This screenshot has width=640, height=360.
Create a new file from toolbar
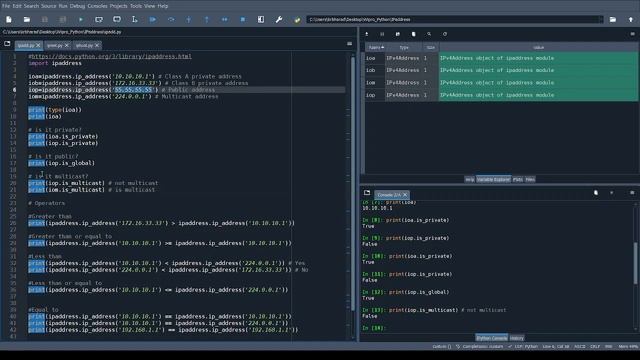[9, 20]
